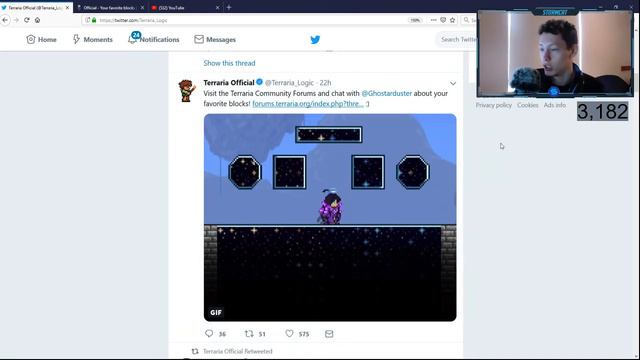Open Moments page
Viewport: 640px width, 360px height.
point(92,40)
